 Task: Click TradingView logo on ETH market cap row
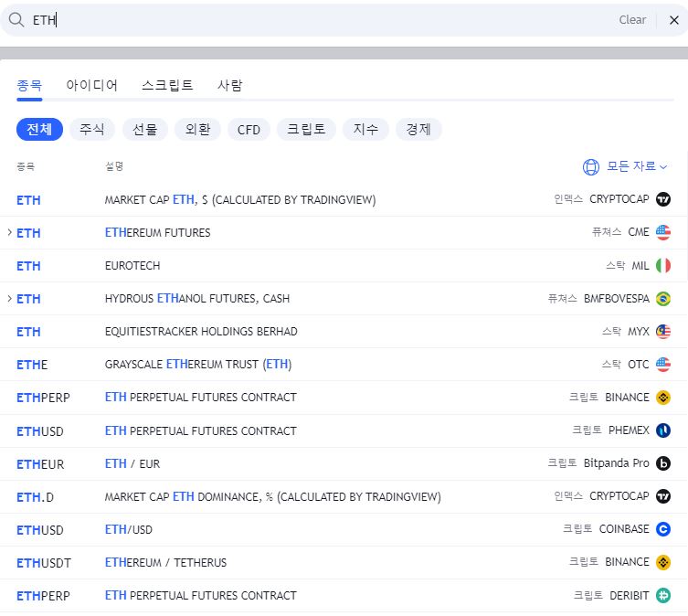[663, 199]
